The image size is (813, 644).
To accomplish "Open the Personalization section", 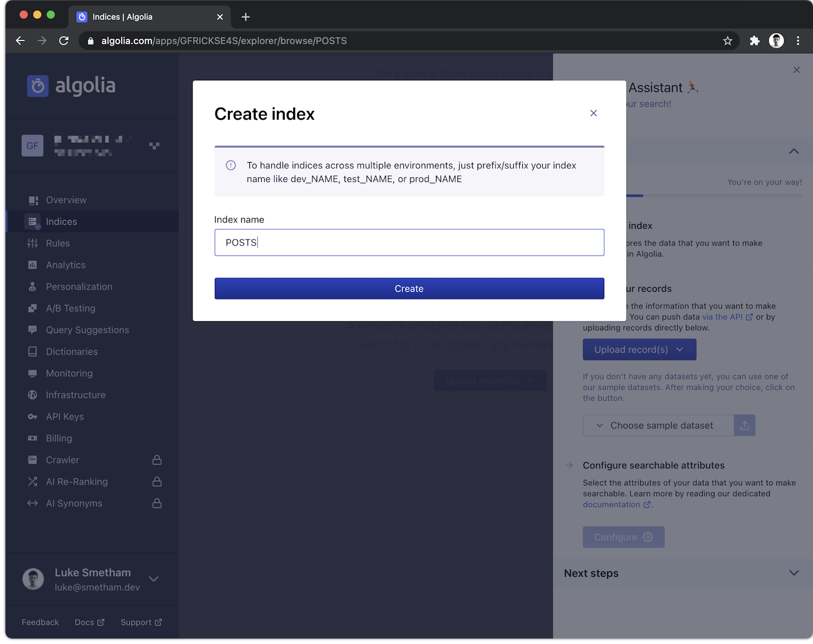I will 79,287.
